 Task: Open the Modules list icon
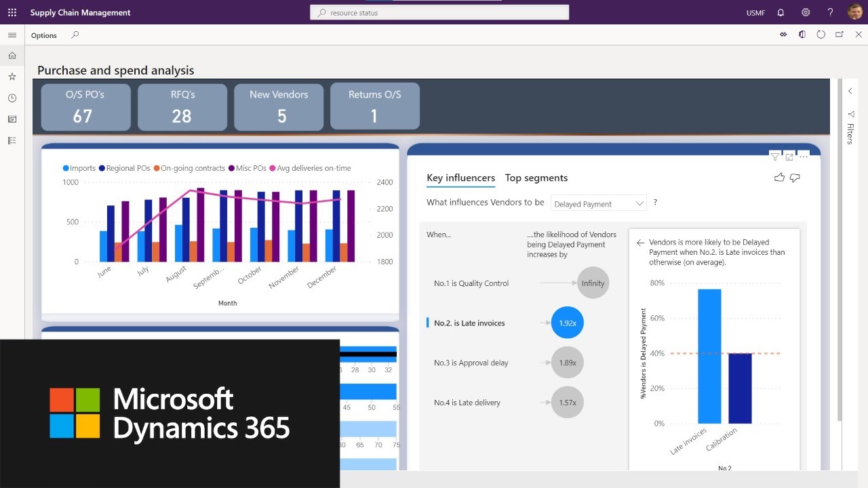click(x=12, y=140)
